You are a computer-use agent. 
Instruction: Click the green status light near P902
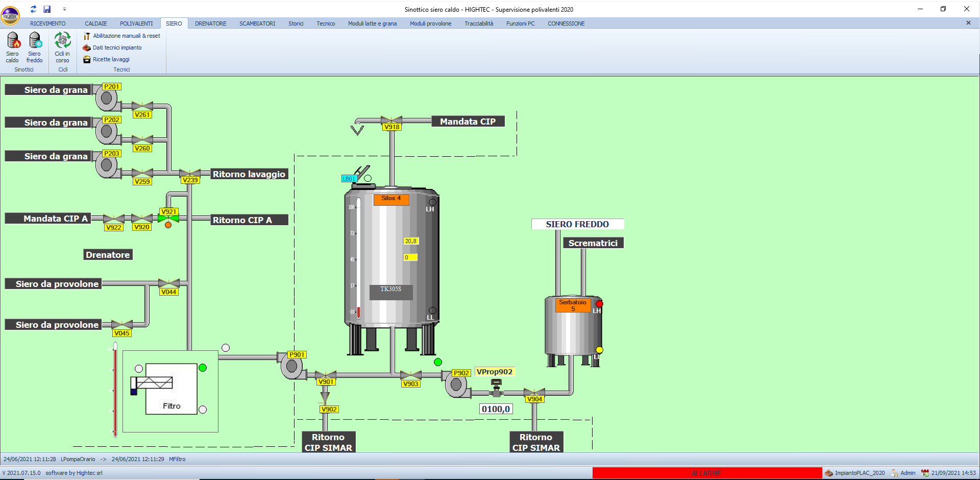[438, 362]
